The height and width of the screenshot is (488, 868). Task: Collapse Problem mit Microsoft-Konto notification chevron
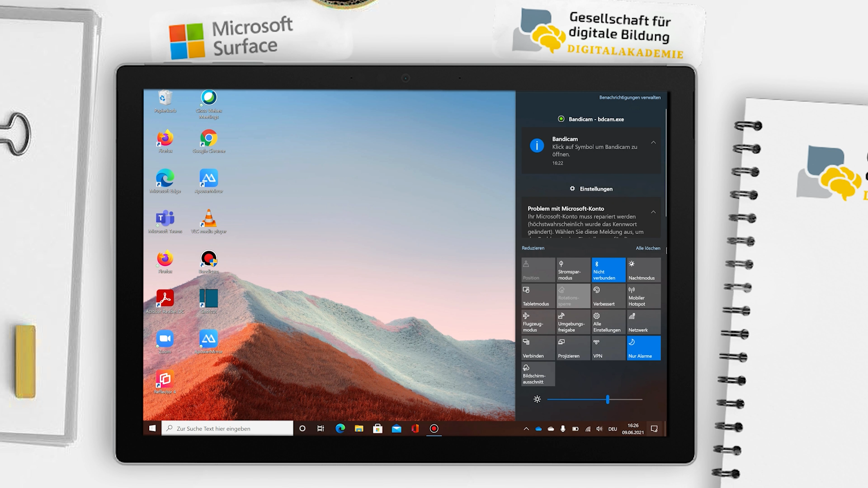click(653, 212)
